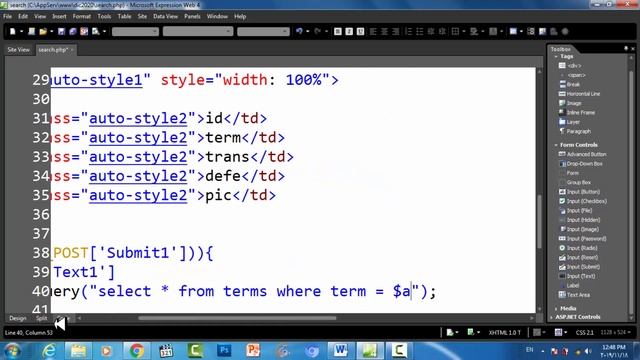Screen dimensions: 640x360
Task: Open the Table menu
Action: (124, 16)
